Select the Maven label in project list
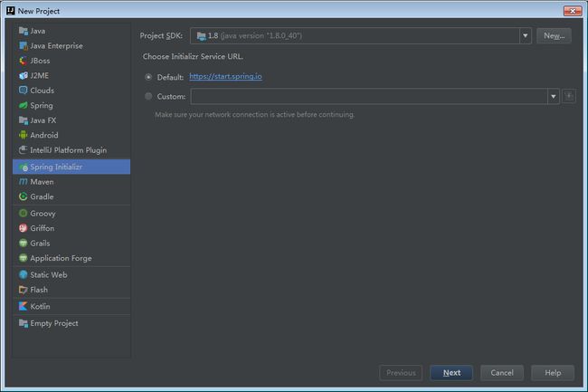 tap(42, 182)
